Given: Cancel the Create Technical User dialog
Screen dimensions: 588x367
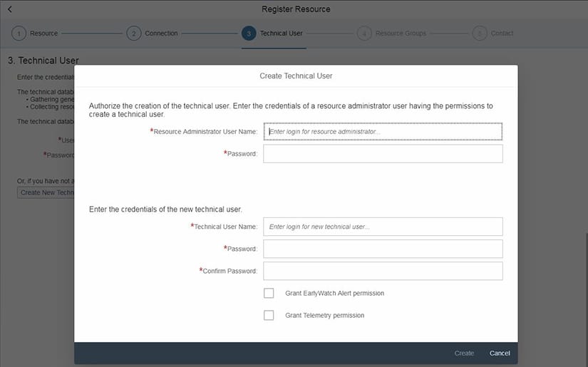Looking at the screenshot, I should click(x=500, y=353).
